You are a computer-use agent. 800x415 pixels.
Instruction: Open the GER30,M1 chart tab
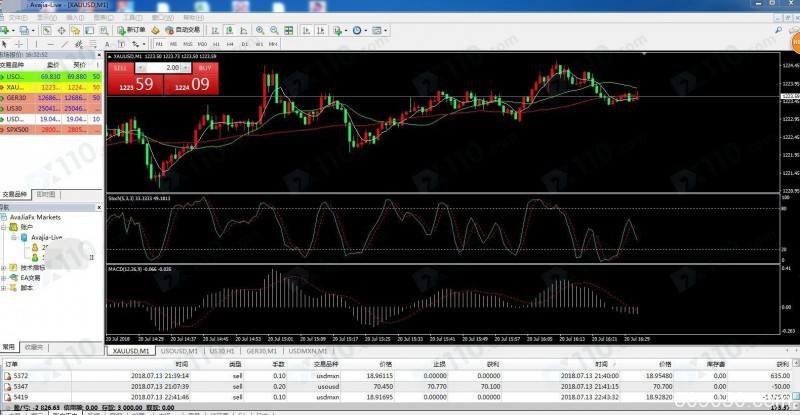click(261, 351)
